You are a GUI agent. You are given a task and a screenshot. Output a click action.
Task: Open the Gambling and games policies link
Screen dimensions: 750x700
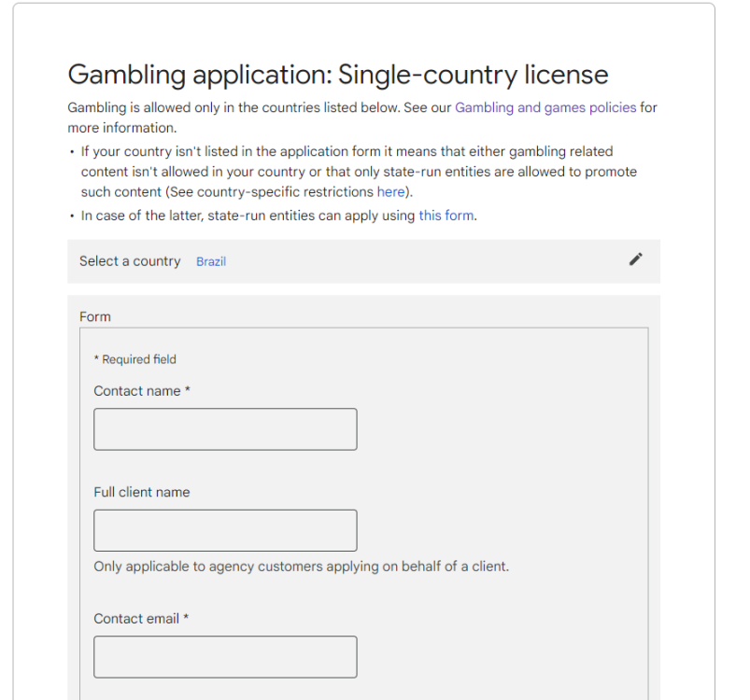[x=545, y=107]
